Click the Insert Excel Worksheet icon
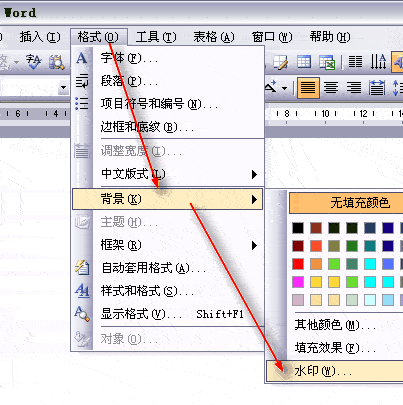 tap(327, 62)
